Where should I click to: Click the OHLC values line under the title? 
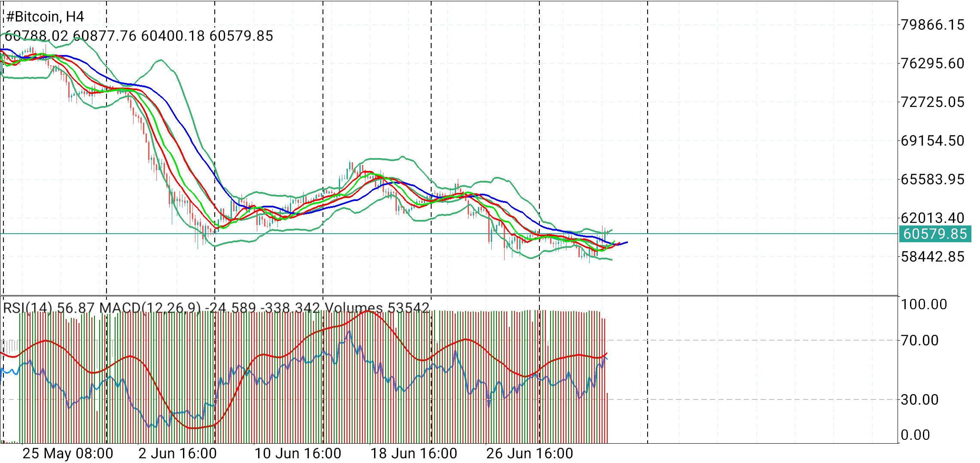coord(139,36)
